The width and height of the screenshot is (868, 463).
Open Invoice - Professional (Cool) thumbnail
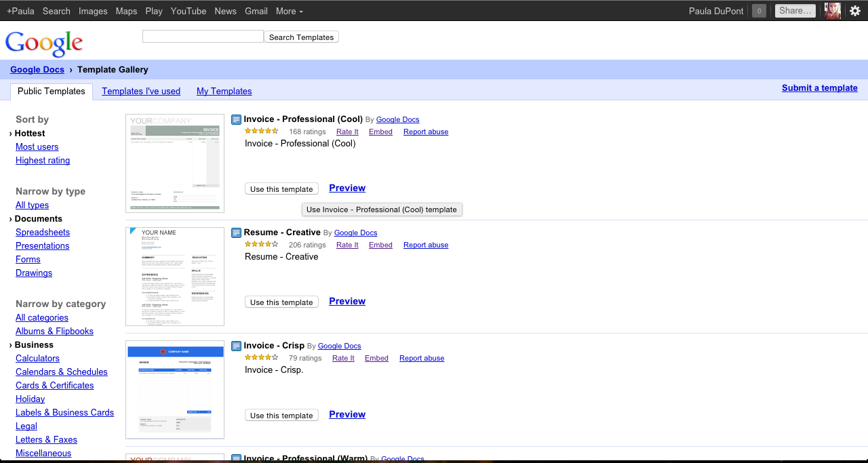coord(175,163)
